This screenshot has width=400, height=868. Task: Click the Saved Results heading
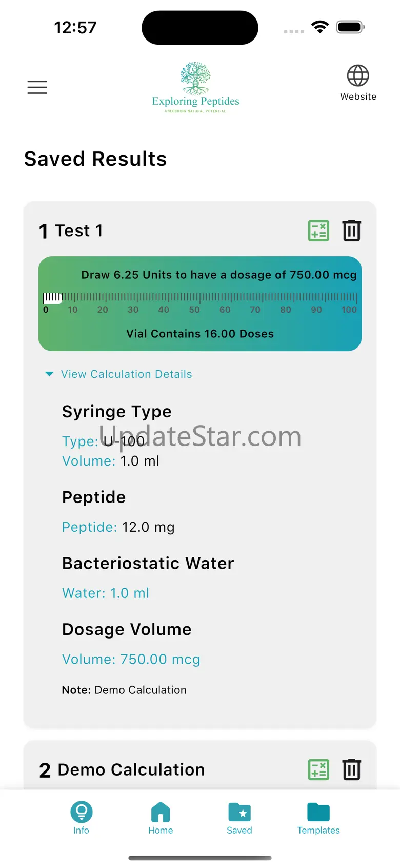pyautogui.click(x=95, y=159)
